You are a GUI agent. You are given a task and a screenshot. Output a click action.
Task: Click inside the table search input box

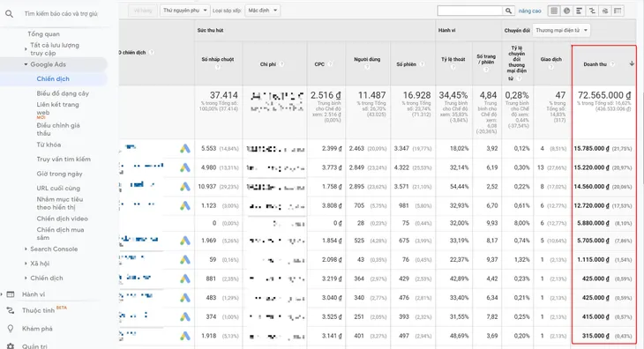tap(470, 11)
